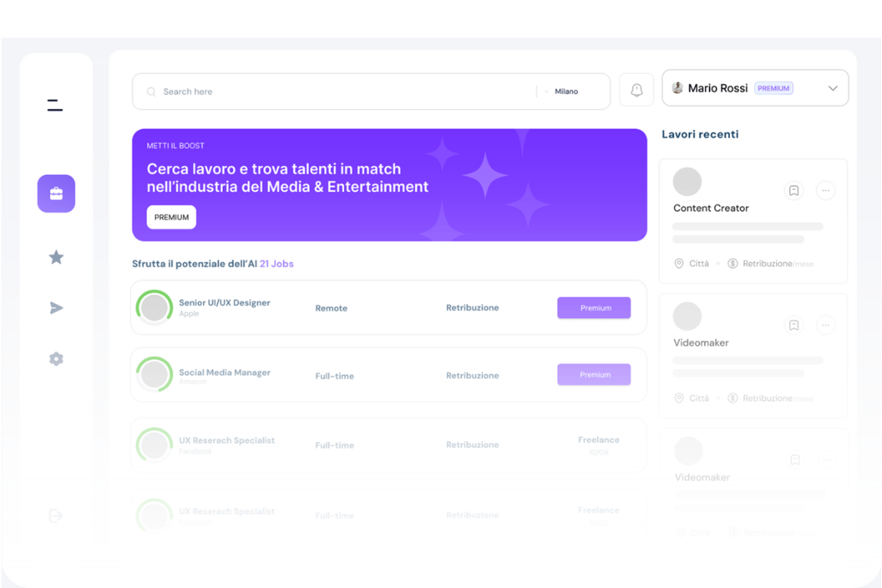Click the search magnifier icon
The height and width of the screenshot is (588, 882).
pos(151,92)
